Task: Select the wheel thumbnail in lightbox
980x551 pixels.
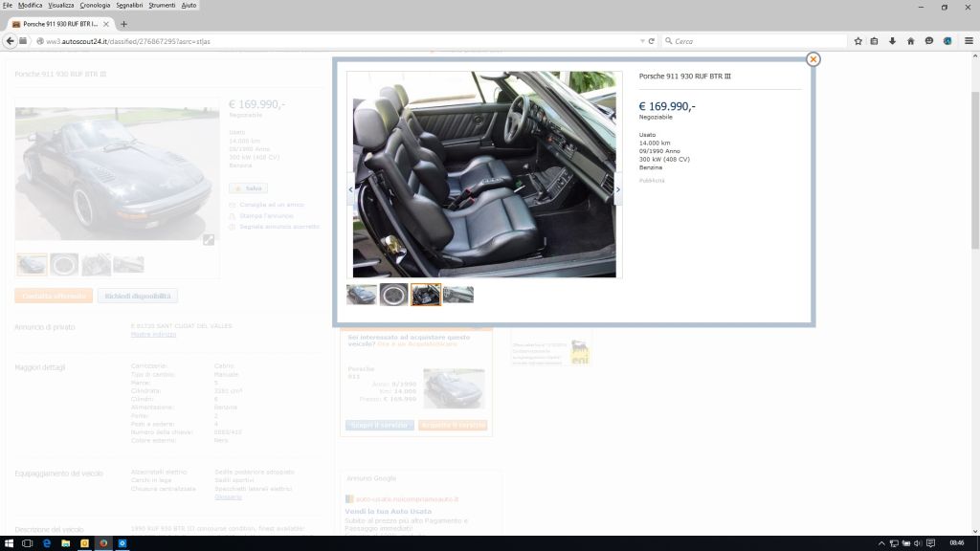Action: (x=393, y=295)
